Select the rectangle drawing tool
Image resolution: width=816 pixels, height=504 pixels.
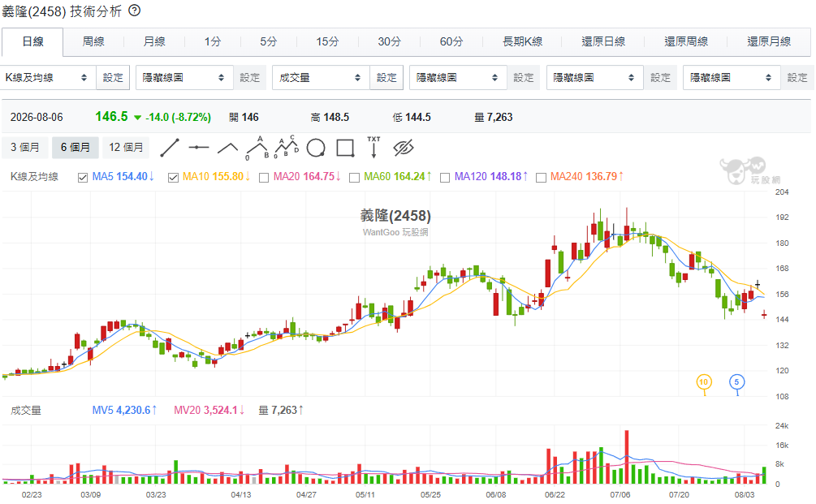345,148
